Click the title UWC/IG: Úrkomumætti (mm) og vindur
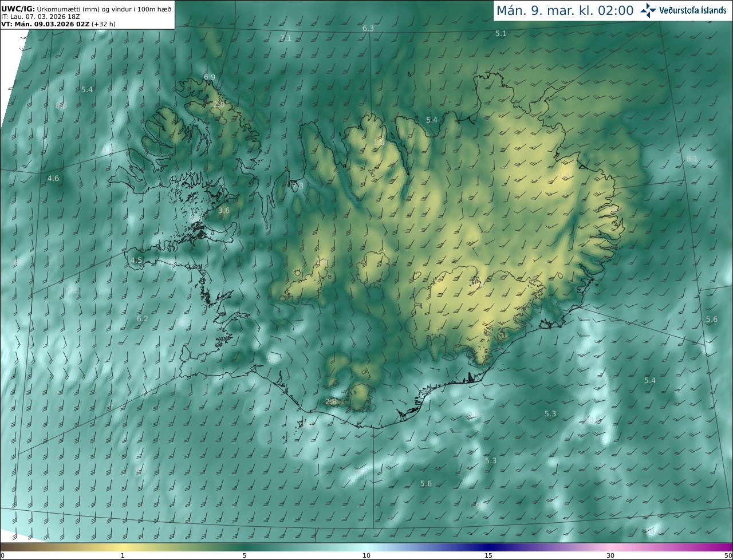733x560 pixels. (x=86, y=9)
